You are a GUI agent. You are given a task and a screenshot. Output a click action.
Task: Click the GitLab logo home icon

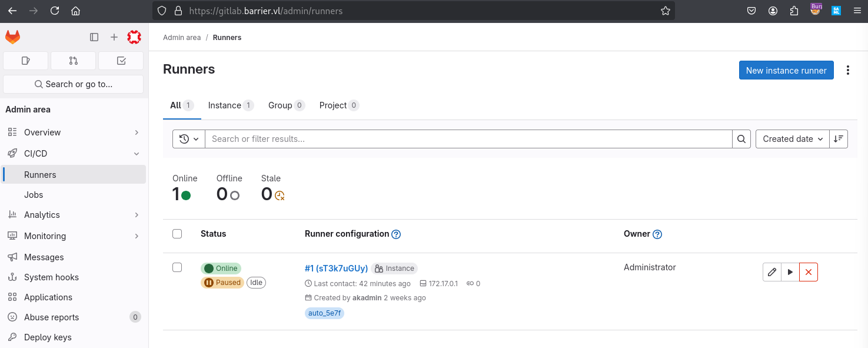click(12, 37)
